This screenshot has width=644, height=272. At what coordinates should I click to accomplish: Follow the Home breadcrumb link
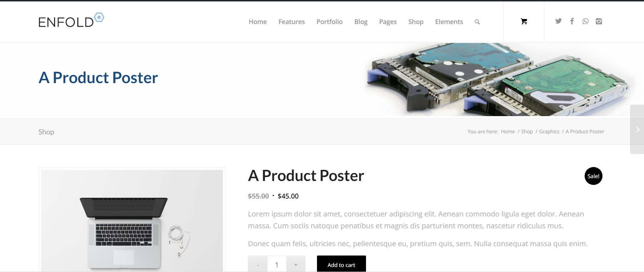tap(508, 132)
